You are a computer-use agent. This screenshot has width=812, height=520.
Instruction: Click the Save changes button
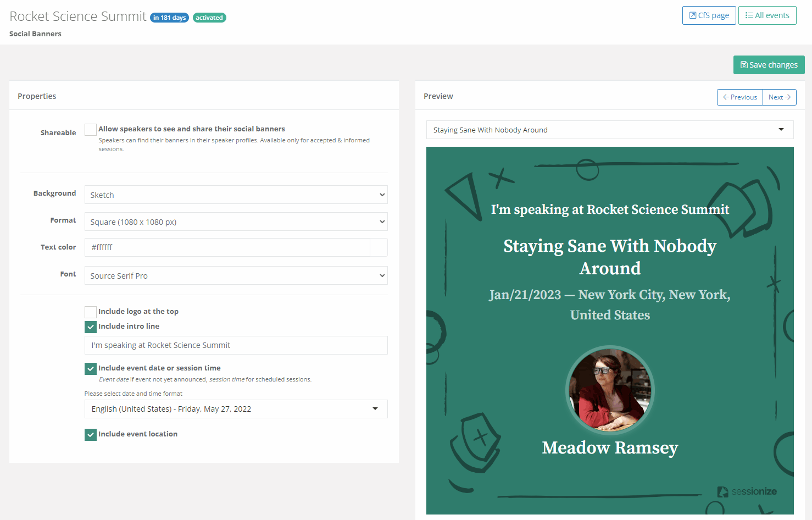pos(769,65)
